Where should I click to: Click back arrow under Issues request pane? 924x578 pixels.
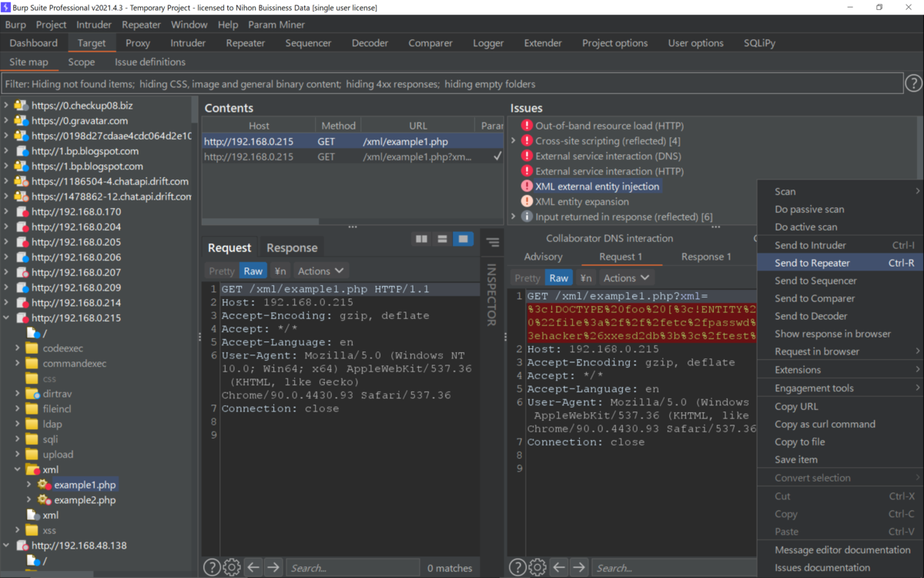pyautogui.click(x=559, y=568)
